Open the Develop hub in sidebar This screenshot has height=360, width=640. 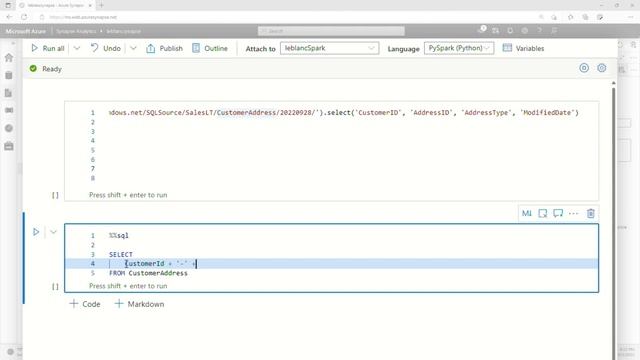click(x=9, y=93)
